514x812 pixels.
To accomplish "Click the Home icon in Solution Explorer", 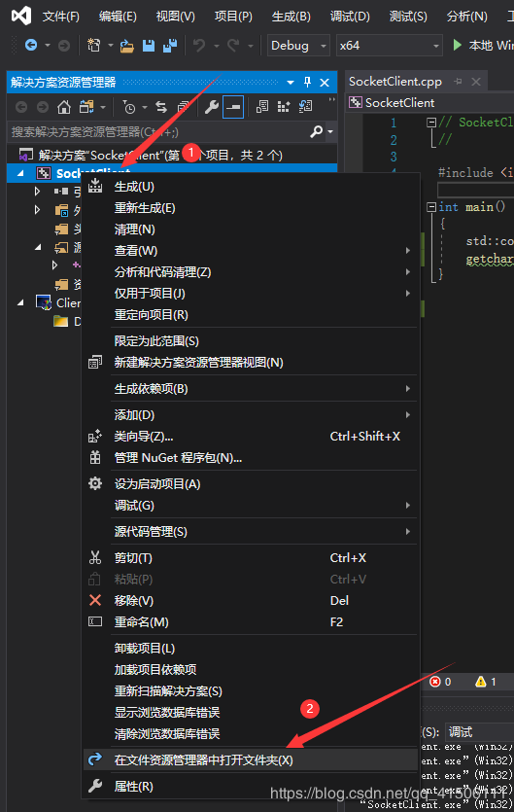I will 64,107.
